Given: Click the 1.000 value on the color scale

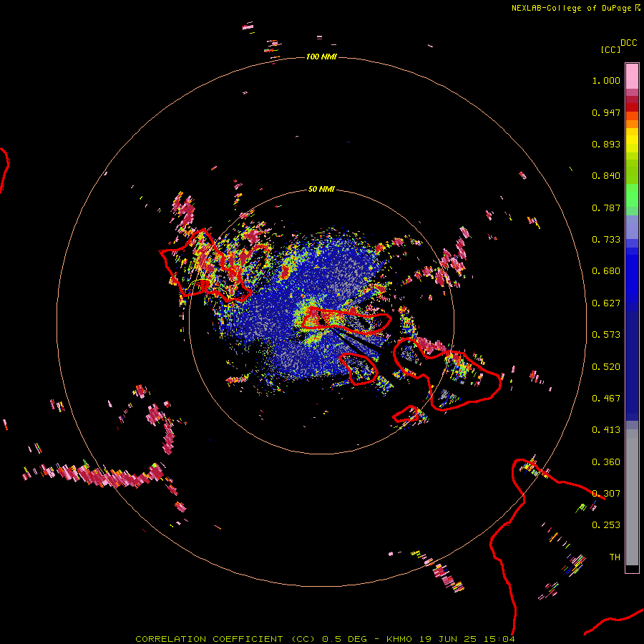Looking at the screenshot, I should [606, 80].
